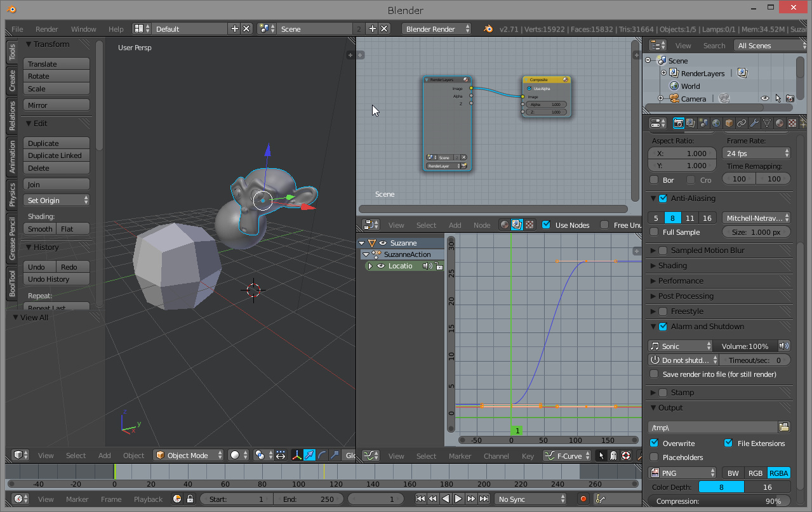Open the Mitchell-Netravali filter dropdown
Image resolution: width=812 pixels, height=512 pixels.
point(756,218)
